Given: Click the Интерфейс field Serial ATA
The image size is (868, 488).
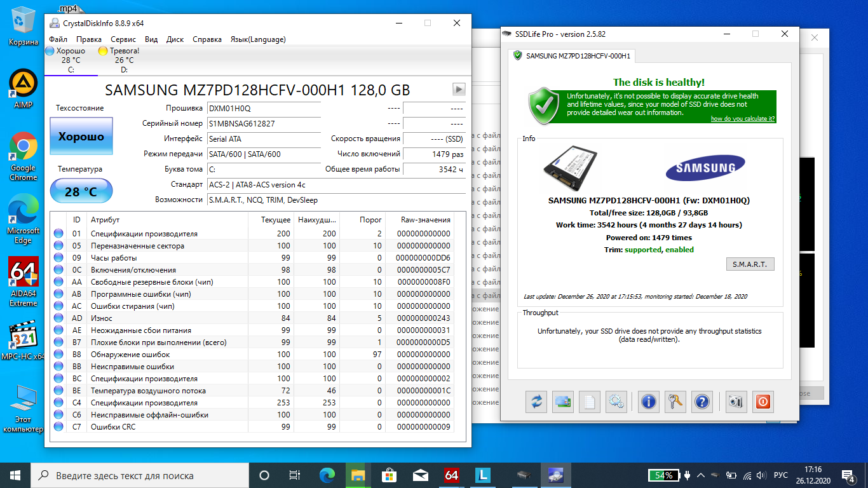Looking at the screenshot, I should (x=264, y=139).
